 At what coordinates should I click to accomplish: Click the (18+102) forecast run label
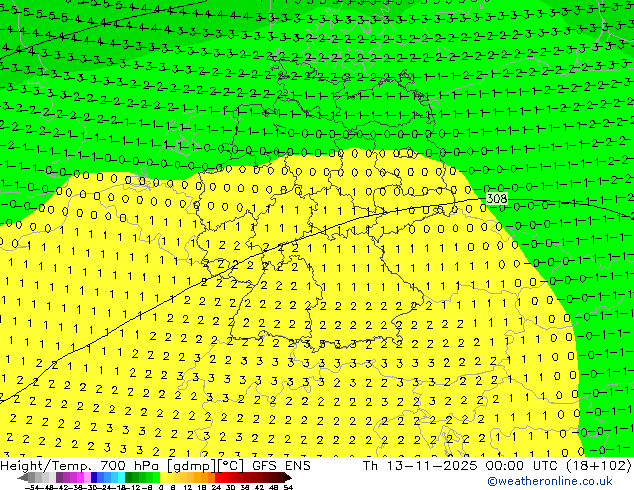(x=600, y=466)
